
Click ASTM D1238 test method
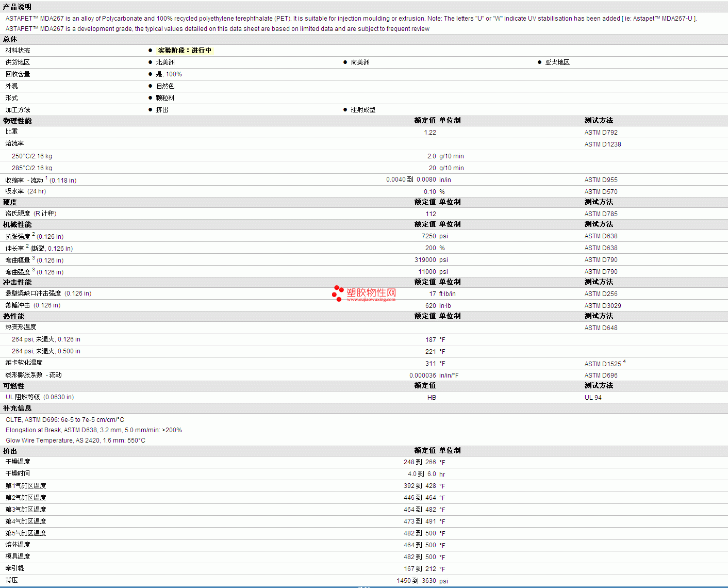click(x=603, y=144)
